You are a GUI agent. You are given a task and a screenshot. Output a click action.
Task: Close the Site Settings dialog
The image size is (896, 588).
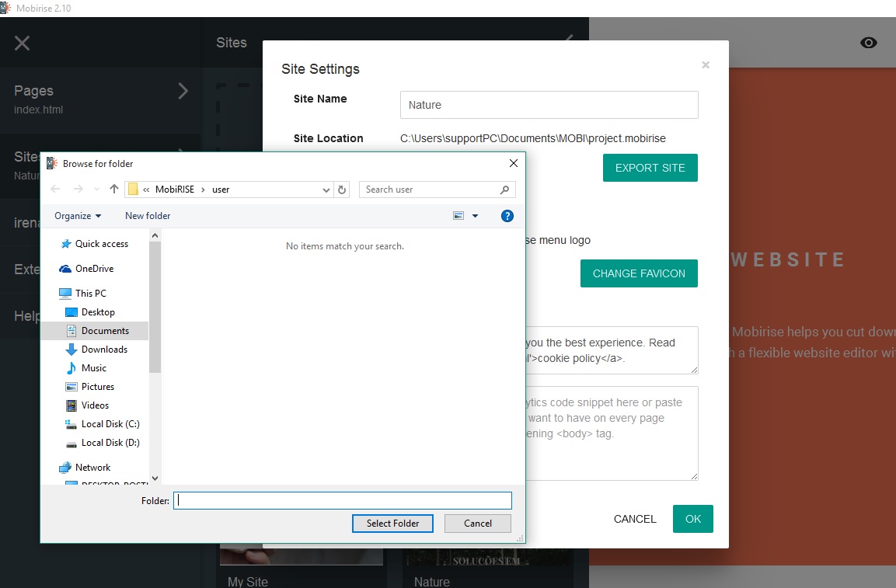(x=706, y=65)
